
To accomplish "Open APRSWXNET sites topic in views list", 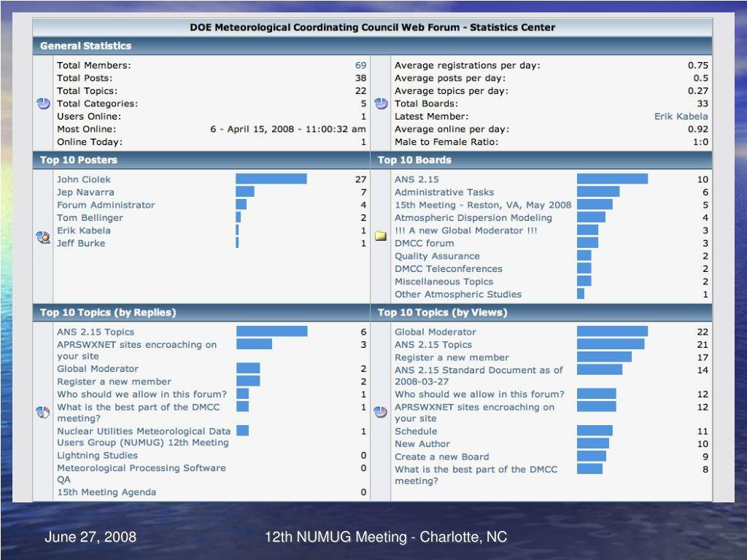I will point(474,413).
